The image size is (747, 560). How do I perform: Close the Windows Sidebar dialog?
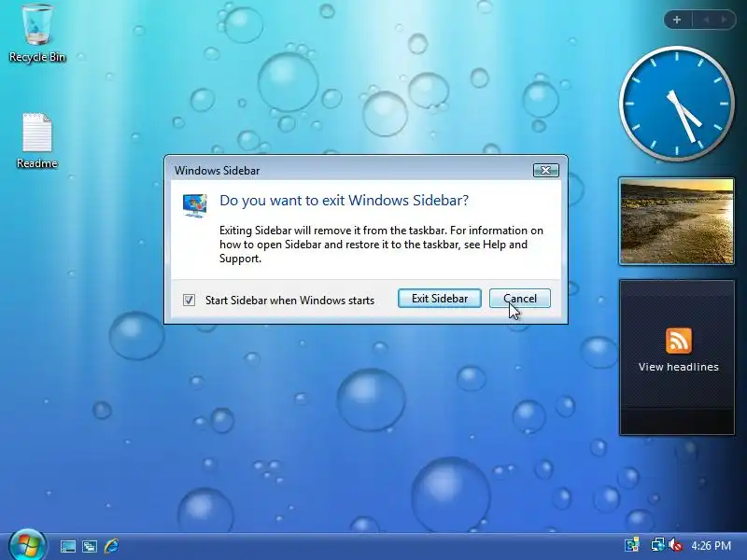546,170
